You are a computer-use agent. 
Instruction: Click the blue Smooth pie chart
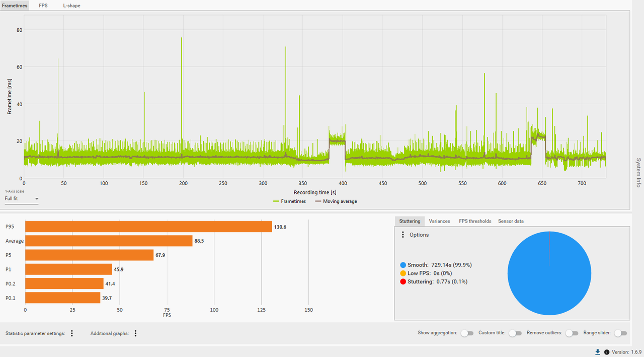pyautogui.click(x=549, y=273)
